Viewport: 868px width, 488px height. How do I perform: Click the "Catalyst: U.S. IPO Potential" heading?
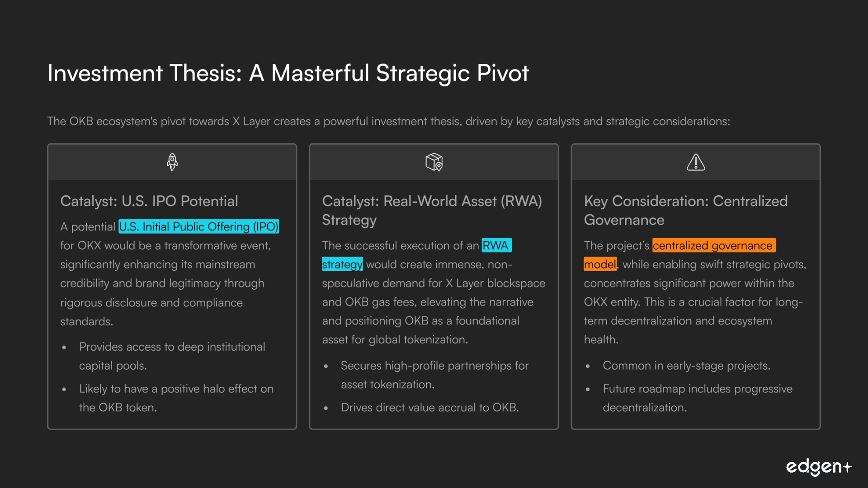149,201
